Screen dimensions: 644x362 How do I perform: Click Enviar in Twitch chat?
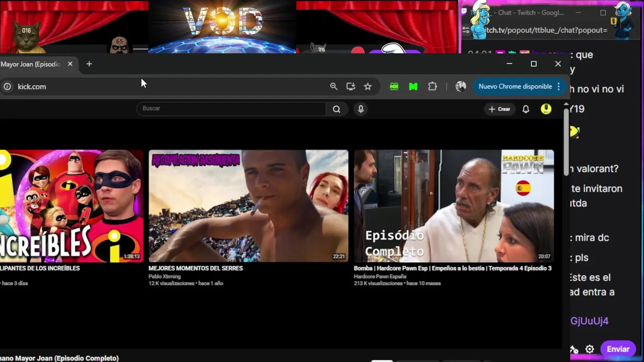(x=618, y=349)
